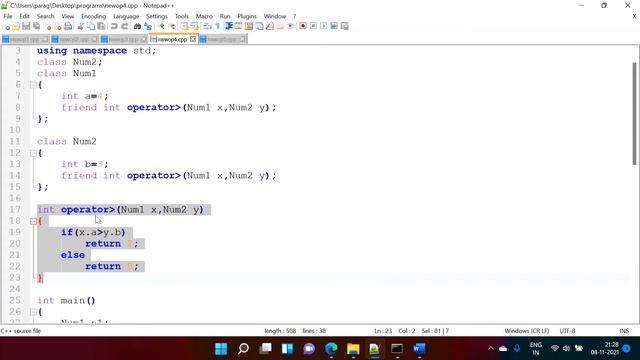Toggle word wrap from toolbar

[207, 26]
